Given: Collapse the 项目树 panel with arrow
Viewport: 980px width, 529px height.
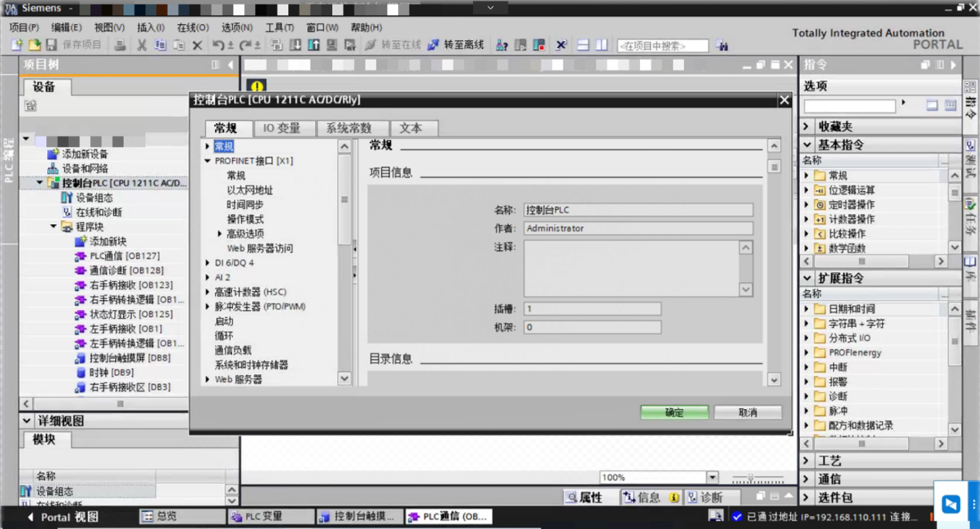Looking at the screenshot, I should 230,65.
